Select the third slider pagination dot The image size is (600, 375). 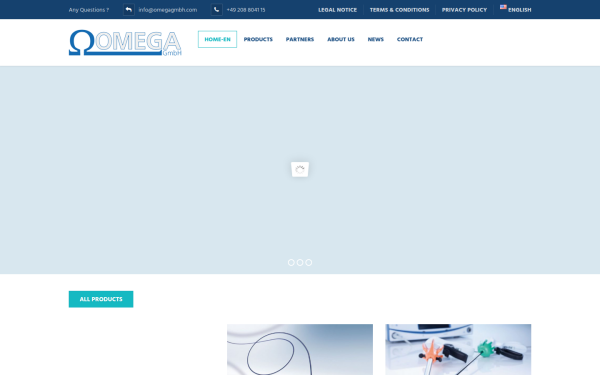point(309,262)
